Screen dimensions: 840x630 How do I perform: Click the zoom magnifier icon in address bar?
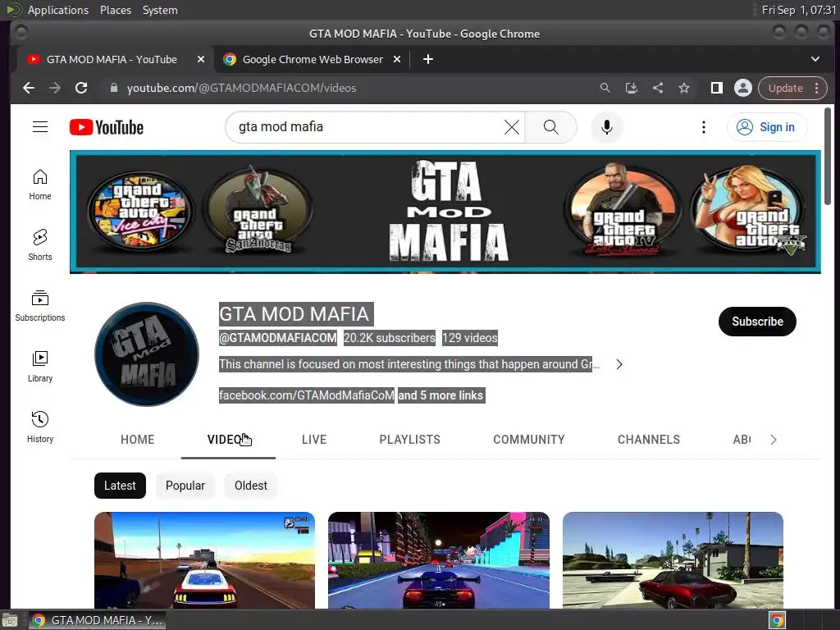[x=605, y=88]
